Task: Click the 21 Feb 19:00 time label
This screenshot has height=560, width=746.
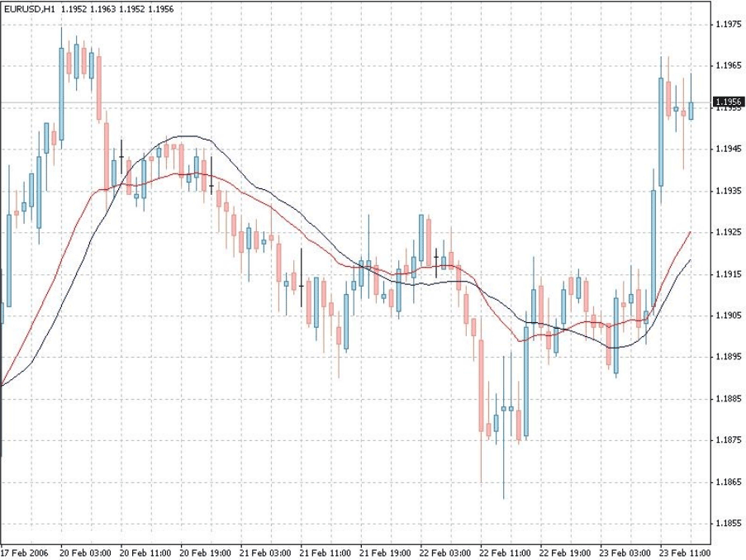Action: point(385,553)
